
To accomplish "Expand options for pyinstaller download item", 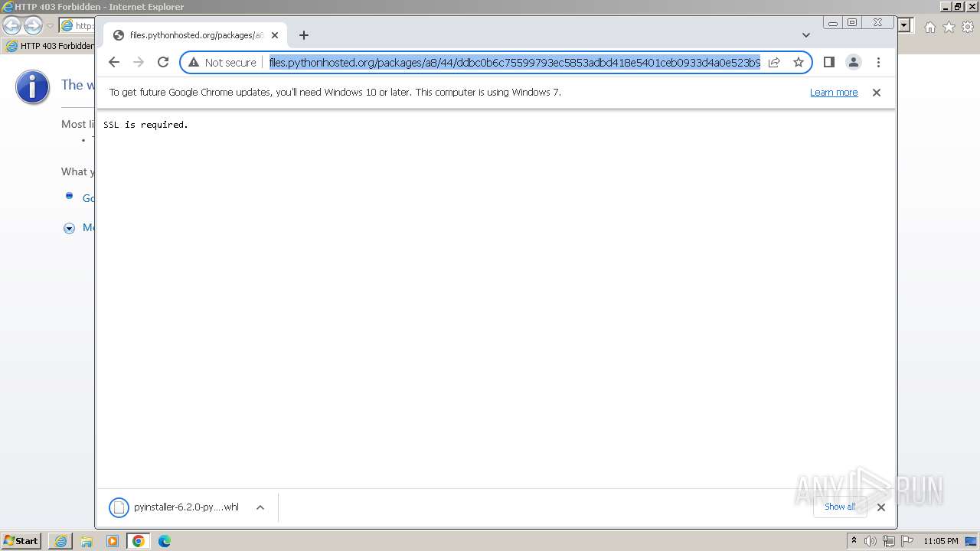I will [260, 507].
